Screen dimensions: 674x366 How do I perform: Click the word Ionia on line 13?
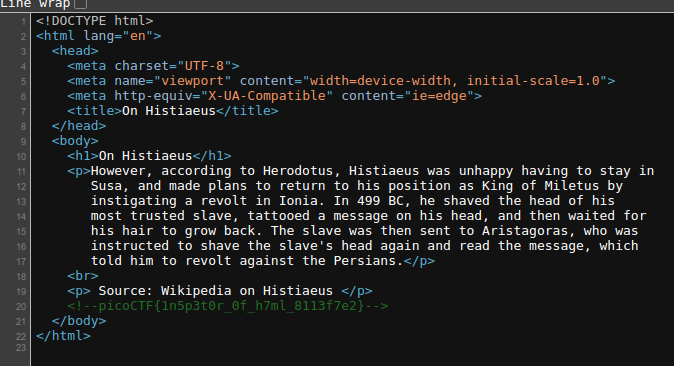tap(298, 201)
